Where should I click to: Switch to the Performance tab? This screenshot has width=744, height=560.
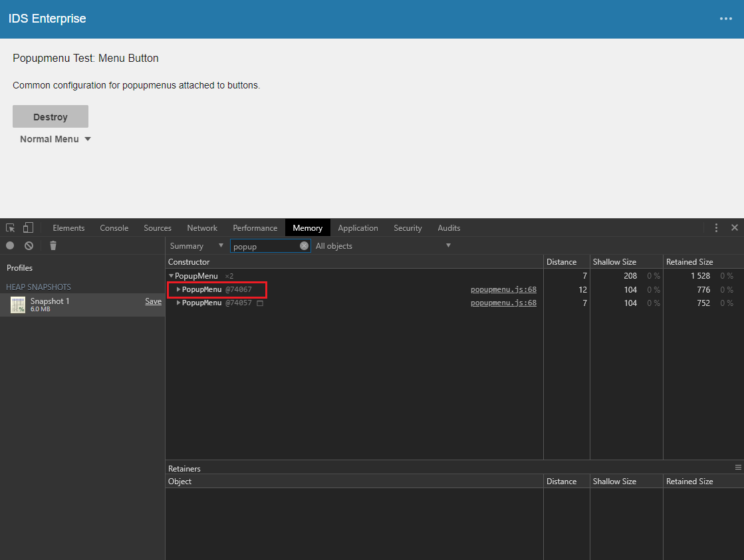[x=255, y=228]
